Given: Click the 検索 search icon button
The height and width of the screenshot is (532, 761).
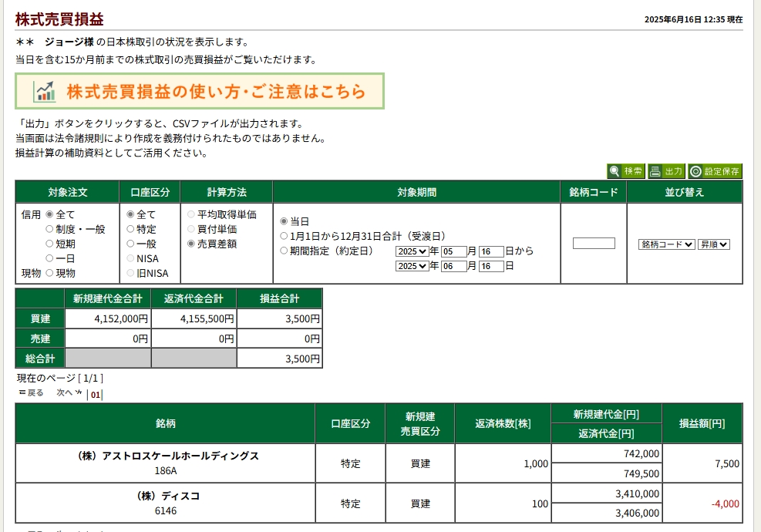Looking at the screenshot, I should pos(626,171).
